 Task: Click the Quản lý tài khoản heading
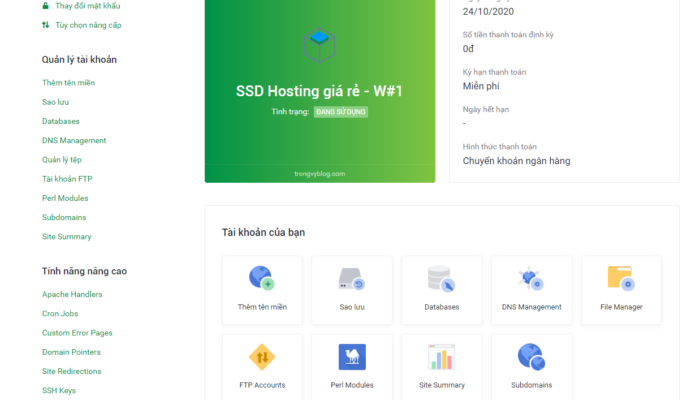point(79,59)
